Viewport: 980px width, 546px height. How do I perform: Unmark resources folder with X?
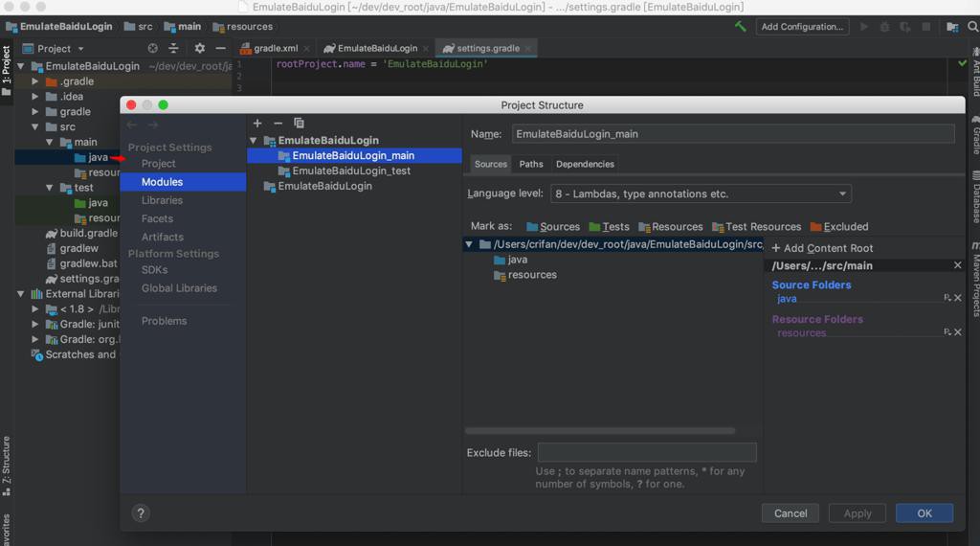957,332
